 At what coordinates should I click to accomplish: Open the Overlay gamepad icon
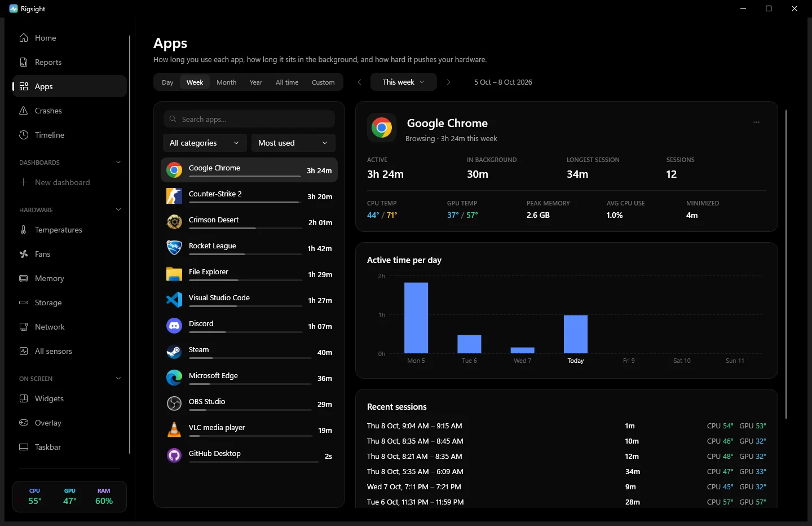coord(24,423)
